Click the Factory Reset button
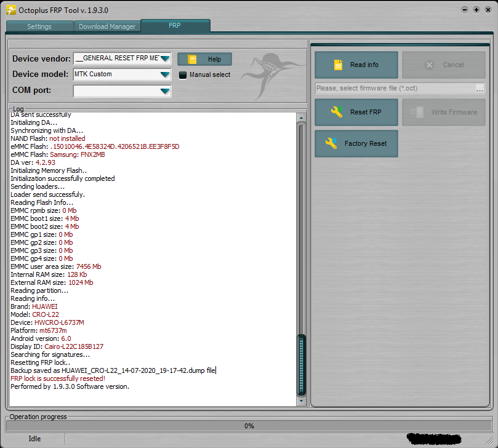 (356, 143)
